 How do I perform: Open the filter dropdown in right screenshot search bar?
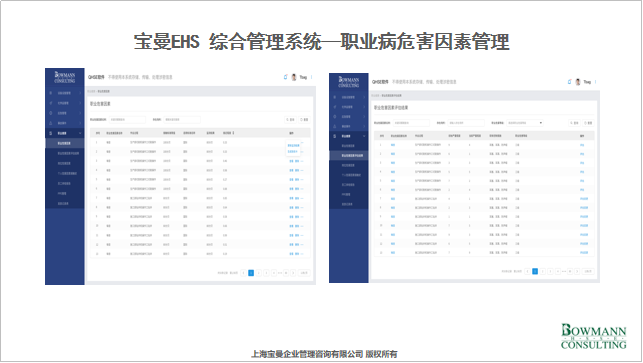click(525, 123)
